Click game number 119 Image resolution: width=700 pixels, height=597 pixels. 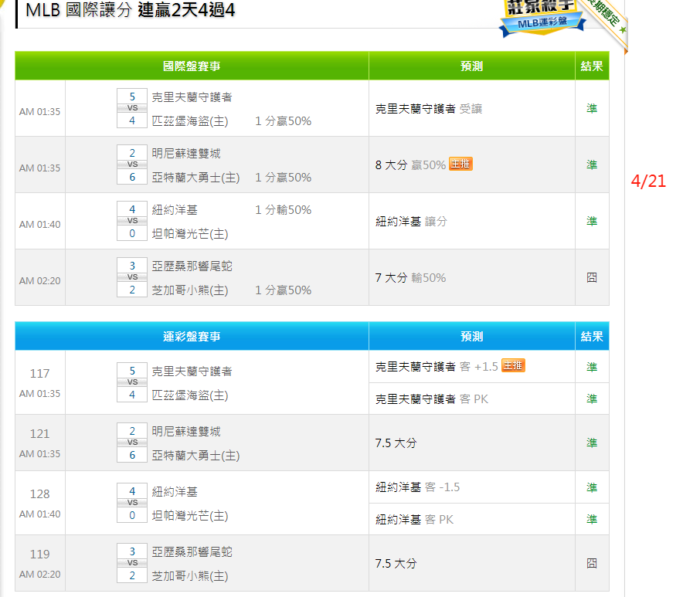39,555
